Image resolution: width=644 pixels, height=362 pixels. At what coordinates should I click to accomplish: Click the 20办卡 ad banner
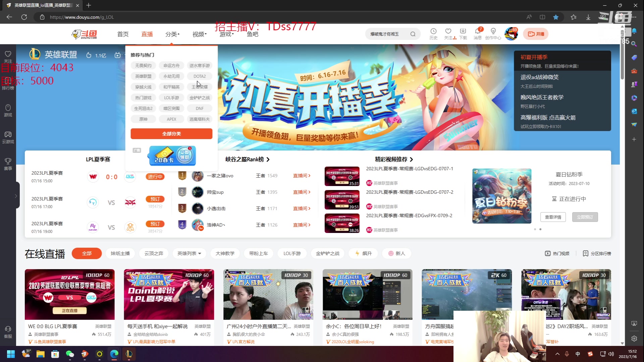pyautogui.click(x=172, y=156)
